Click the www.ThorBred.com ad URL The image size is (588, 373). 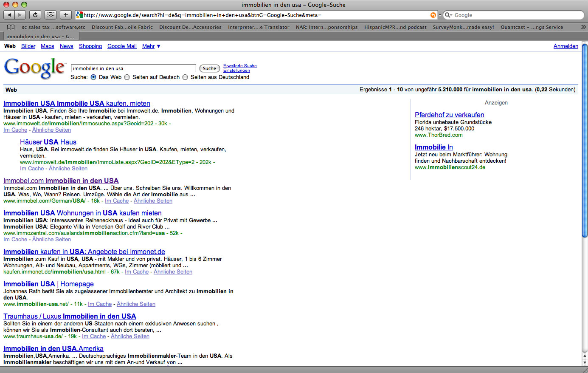(439, 135)
